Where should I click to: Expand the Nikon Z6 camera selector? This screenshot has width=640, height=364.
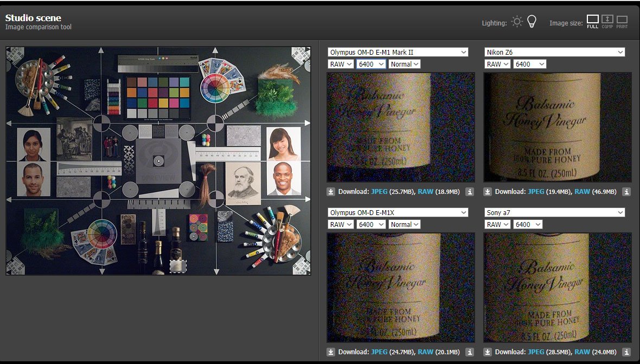[554, 52]
